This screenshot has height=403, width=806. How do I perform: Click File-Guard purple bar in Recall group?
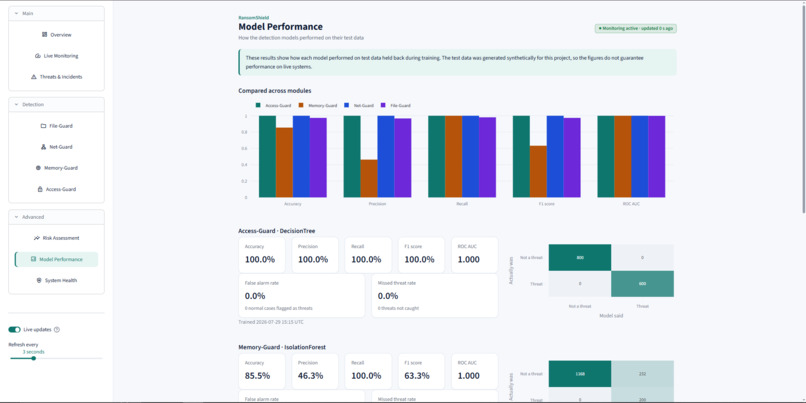[487, 157]
